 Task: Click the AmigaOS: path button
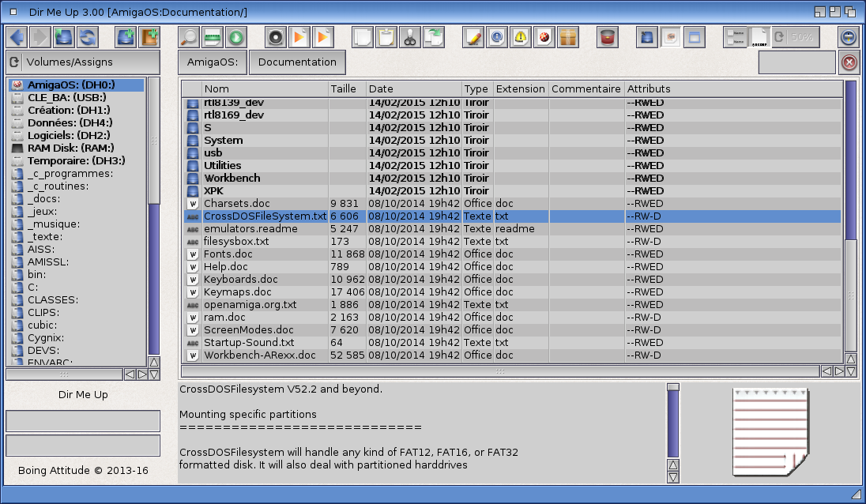[x=212, y=62]
